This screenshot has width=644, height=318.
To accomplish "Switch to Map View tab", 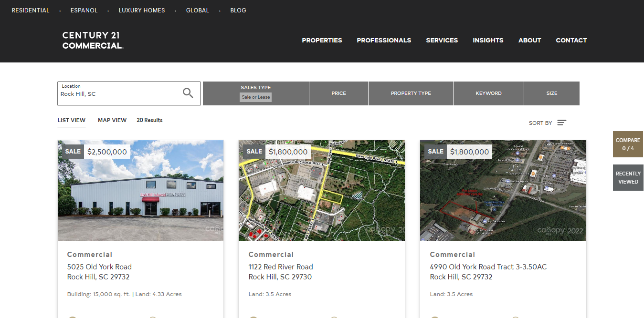I will coord(112,120).
